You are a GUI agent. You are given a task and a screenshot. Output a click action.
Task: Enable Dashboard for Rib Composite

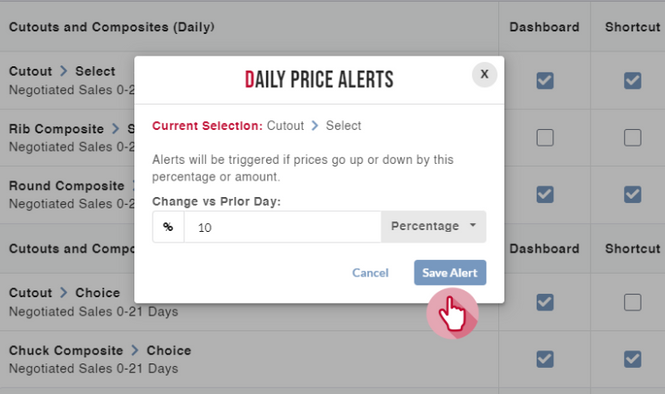545,137
